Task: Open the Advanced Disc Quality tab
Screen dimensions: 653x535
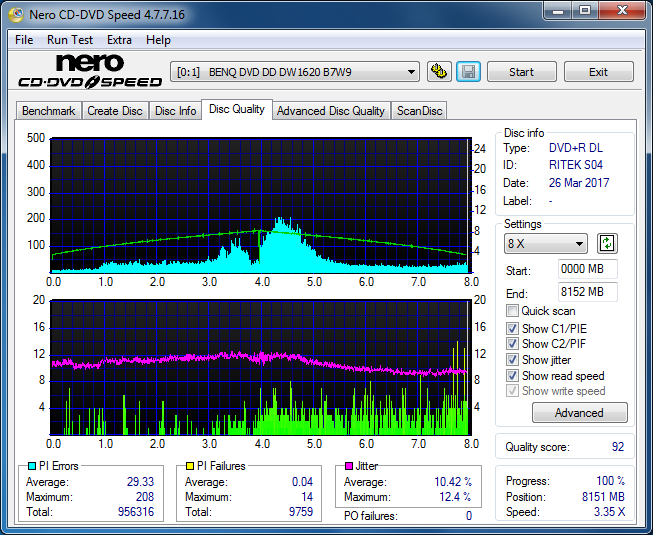Action: tap(330, 111)
